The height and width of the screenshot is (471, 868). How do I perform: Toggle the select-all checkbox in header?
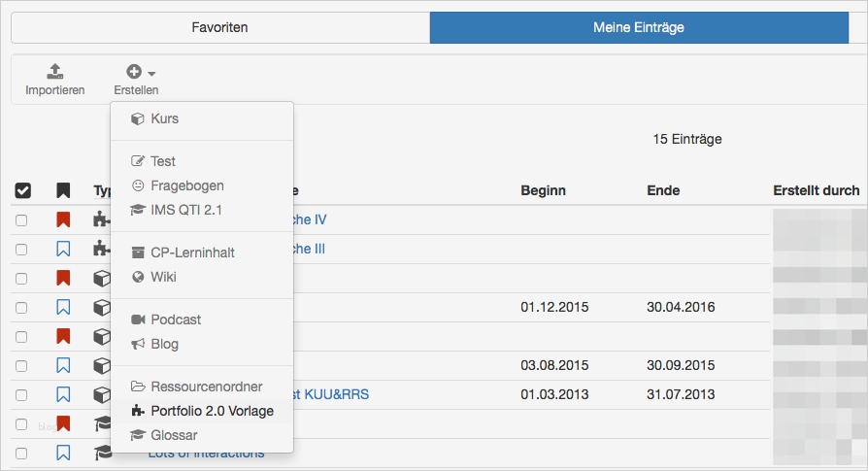[22, 190]
